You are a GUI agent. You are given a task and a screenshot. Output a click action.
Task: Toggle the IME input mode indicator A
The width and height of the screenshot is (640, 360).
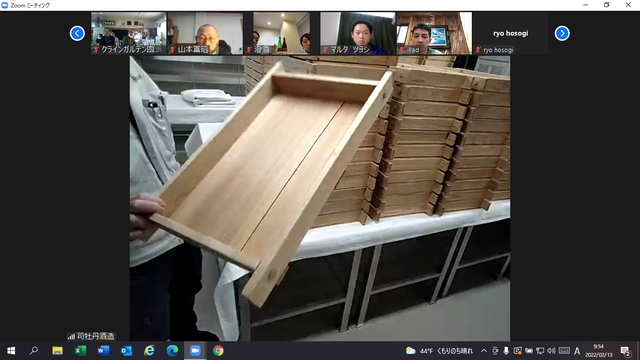point(577,351)
